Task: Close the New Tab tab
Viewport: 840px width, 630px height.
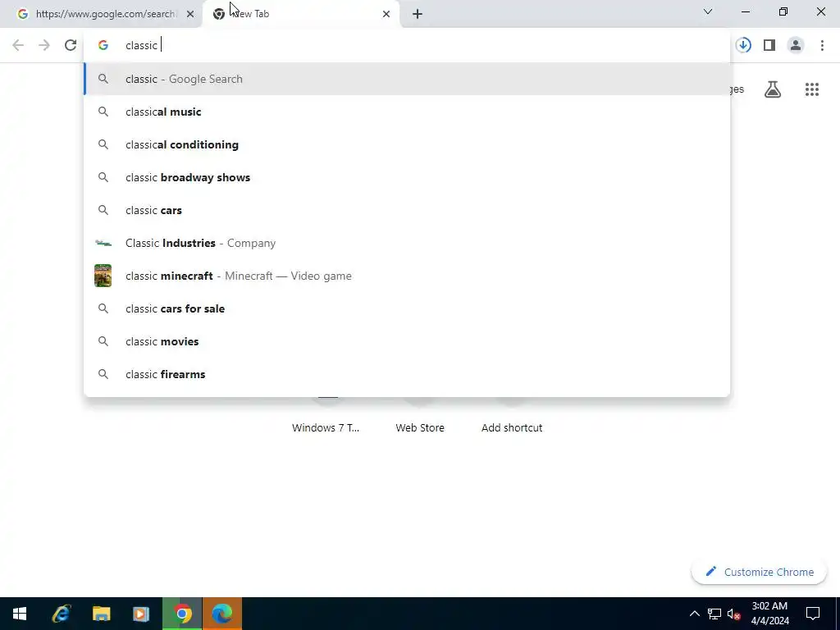Action: [x=386, y=14]
